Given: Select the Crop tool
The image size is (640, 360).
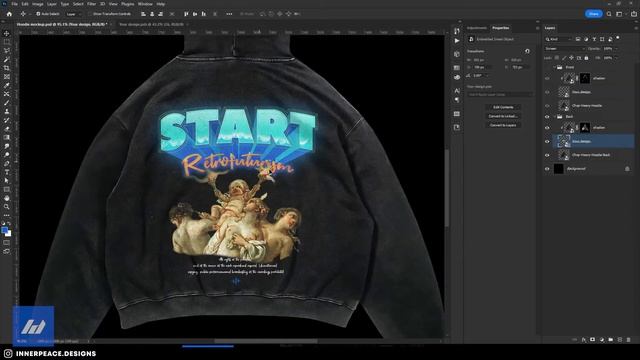Looking at the screenshot, I should (x=7, y=68).
